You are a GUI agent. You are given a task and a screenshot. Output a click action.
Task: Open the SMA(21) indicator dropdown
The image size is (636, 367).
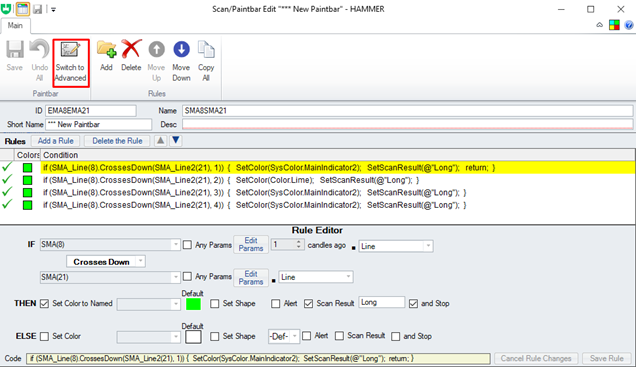point(176,277)
